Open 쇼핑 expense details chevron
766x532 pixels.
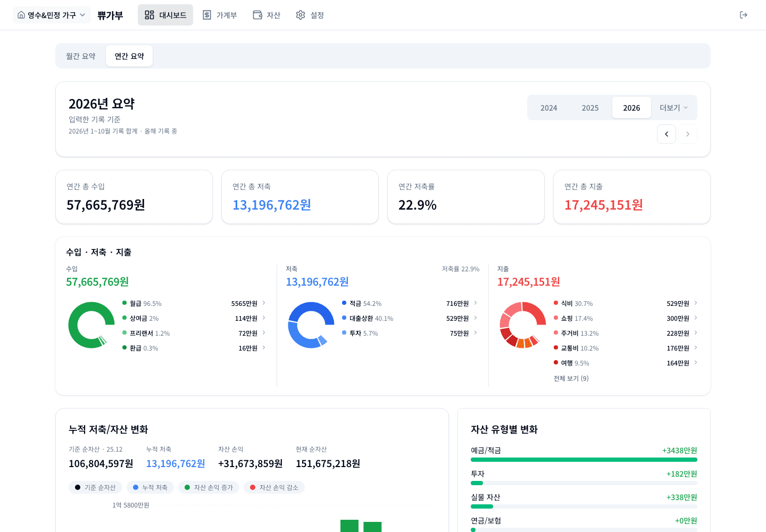(x=696, y=318)
